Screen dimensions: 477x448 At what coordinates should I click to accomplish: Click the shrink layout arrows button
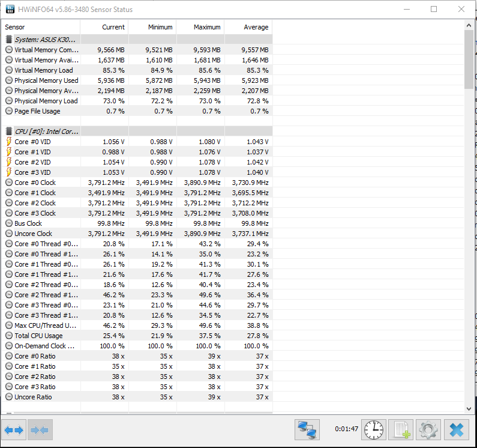click(x=40, y=430)
